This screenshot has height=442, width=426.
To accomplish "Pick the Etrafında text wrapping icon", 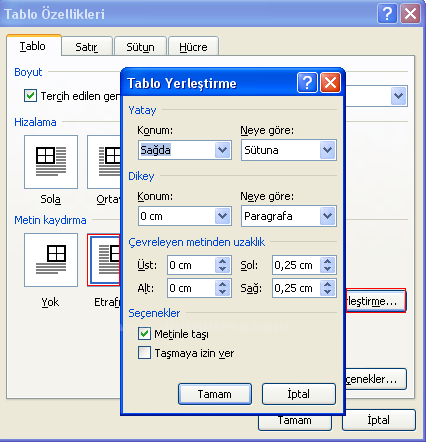I will coord(104,260).
